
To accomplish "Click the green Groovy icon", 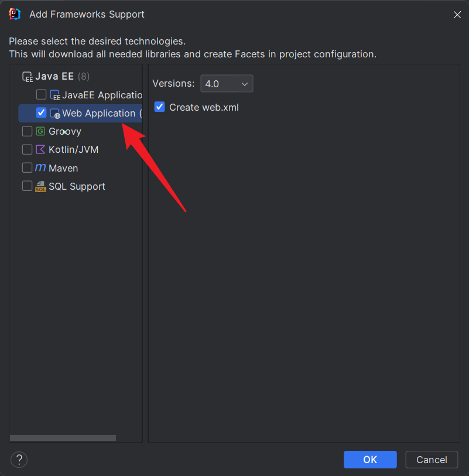I will [40, 132].
